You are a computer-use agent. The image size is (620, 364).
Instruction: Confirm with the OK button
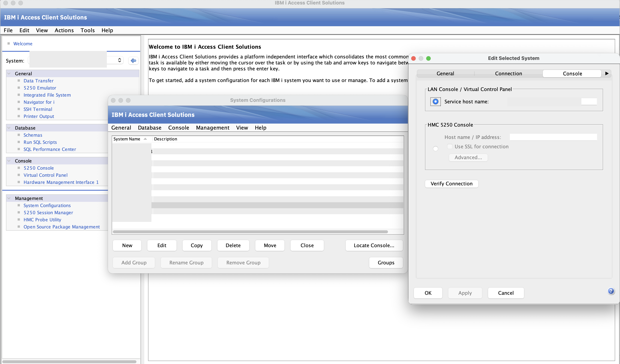tap(428, 293)
